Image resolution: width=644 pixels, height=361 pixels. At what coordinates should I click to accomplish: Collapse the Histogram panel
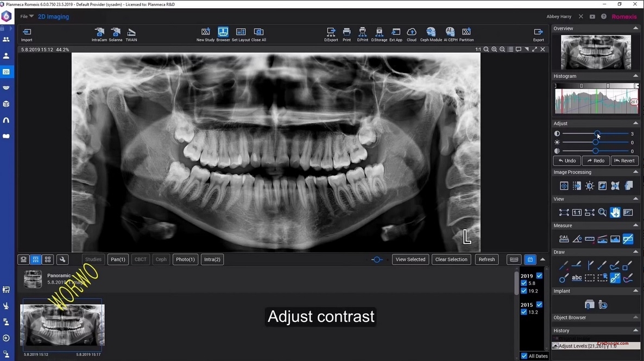click(x=636, y=76)
